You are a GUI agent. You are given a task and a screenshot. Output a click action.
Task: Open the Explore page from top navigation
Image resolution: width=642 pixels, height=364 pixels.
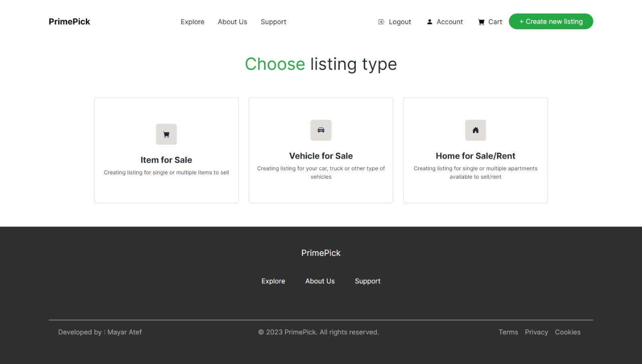(193, 22)
